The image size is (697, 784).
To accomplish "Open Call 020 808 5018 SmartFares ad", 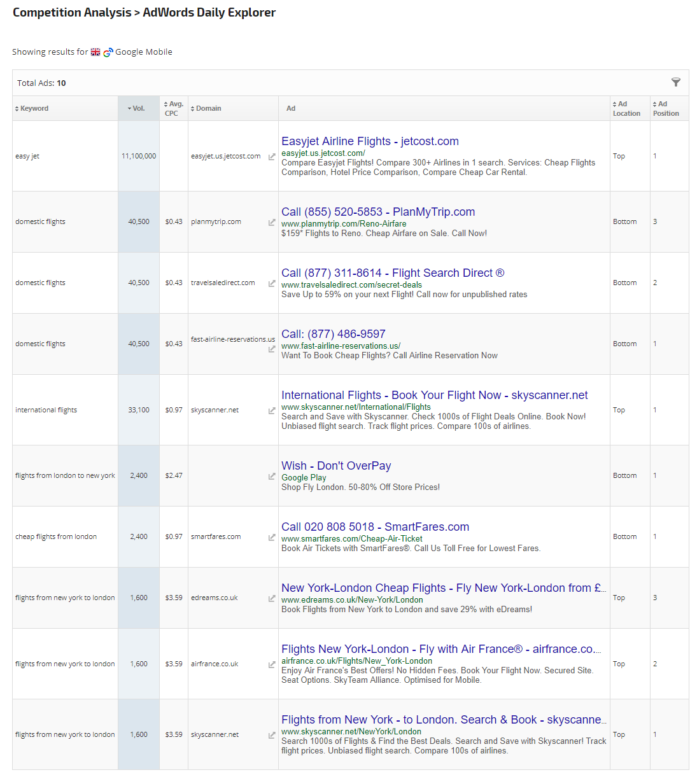I will (375, 527).
